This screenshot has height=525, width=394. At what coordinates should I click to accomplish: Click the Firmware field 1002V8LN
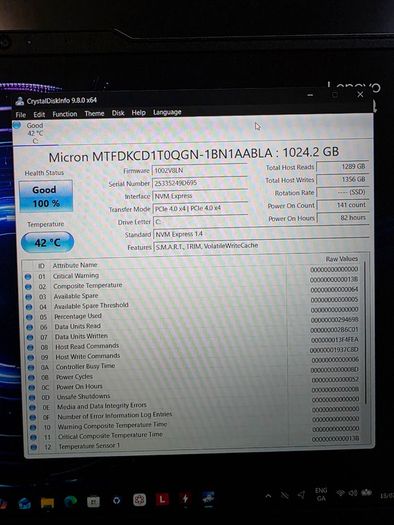tap(200, 170)
